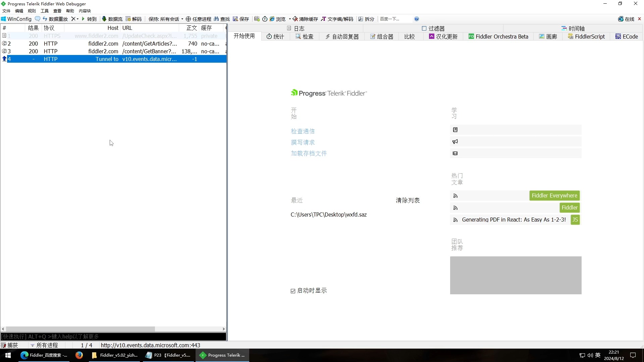Open WinConfig from the toolbar
The image size is (644, 362).
tap(16, 19)
